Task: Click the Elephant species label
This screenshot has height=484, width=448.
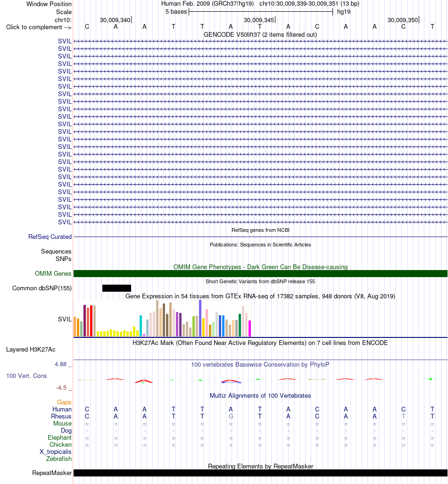Action: click(59, 438)
